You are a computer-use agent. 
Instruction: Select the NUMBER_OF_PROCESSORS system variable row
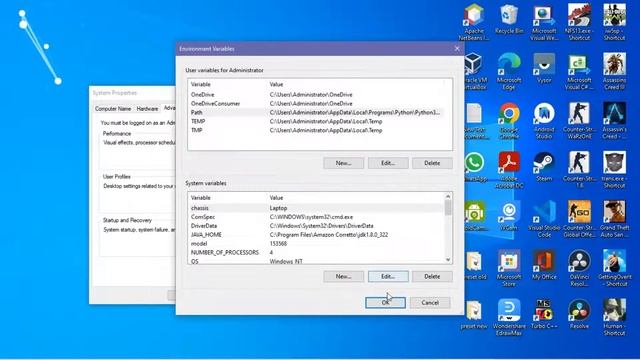coord(316,253)
